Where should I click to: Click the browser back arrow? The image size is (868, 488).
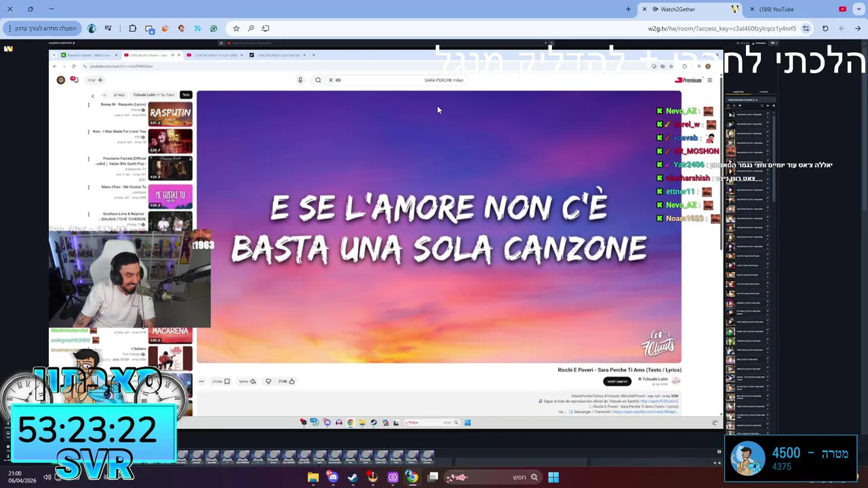coord(858,28)
